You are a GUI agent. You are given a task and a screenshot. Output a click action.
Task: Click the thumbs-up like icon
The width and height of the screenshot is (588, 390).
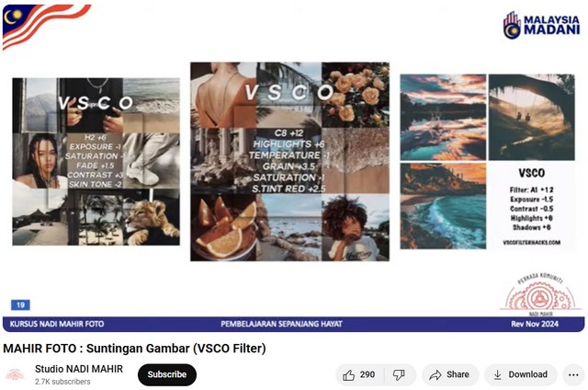(349, 374)
